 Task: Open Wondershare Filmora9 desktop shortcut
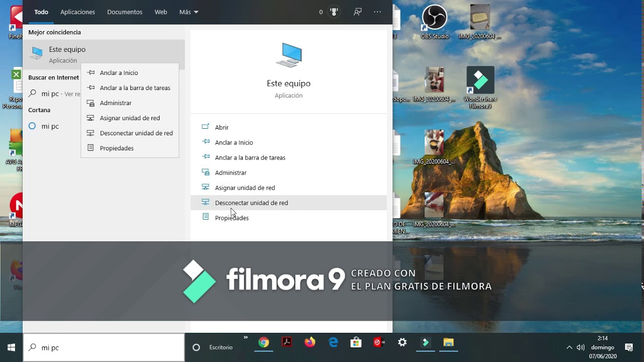[x=480, y=87]
